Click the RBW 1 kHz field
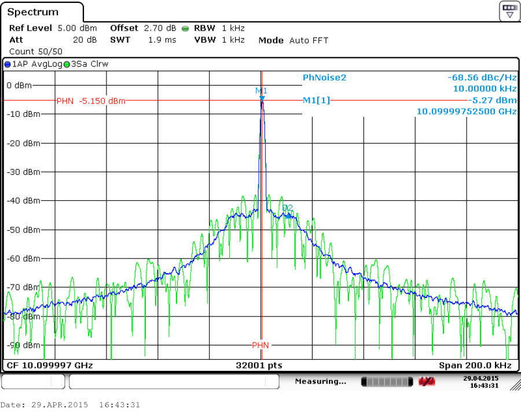 click(219, 28)
